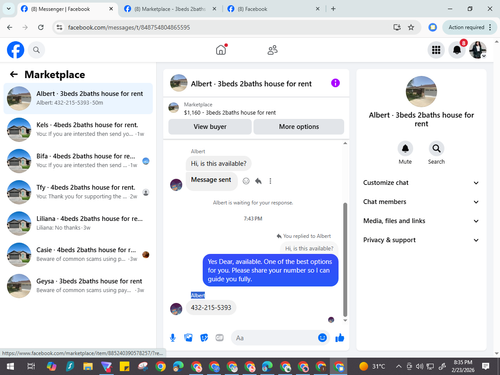The height and width of the screenshot is (375, 500).
Task: Attach a file with photo icon
Action: tap(188, 338)
